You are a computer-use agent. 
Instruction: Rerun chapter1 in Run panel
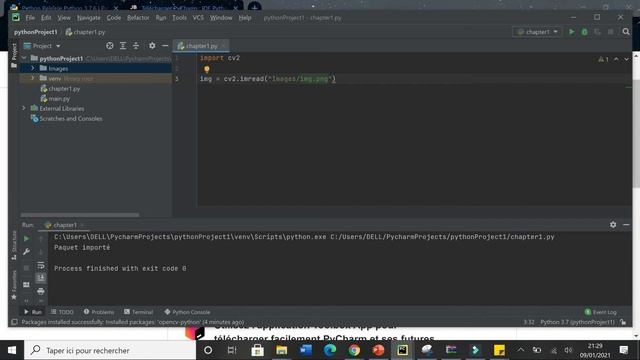click(26, 238)
